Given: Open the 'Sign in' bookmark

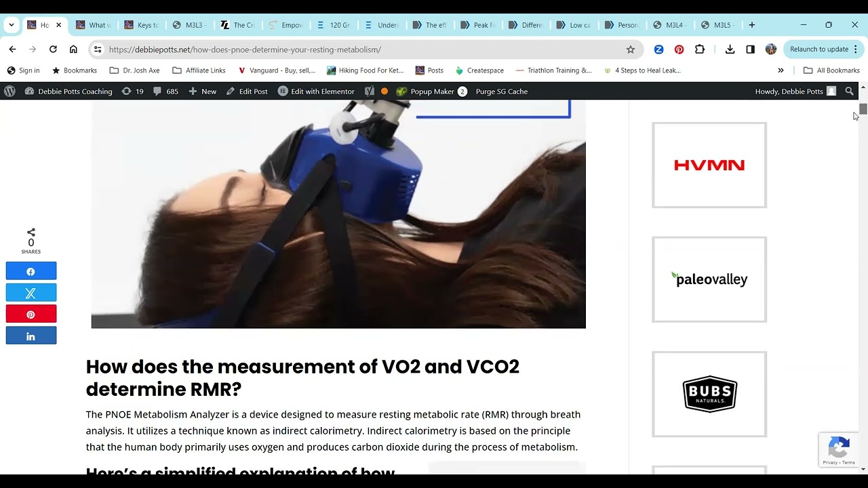Looking at the screenshot, I should 23,70.
